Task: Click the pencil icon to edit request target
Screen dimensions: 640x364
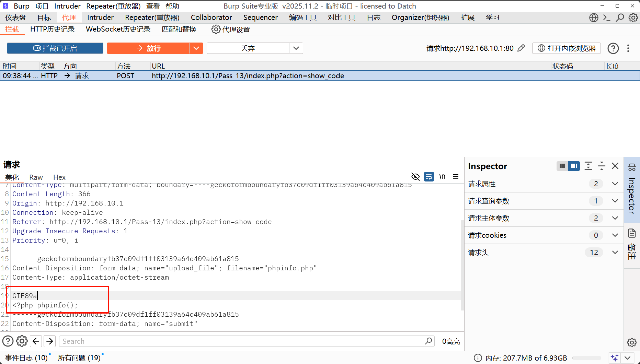Action: [521, 48]
